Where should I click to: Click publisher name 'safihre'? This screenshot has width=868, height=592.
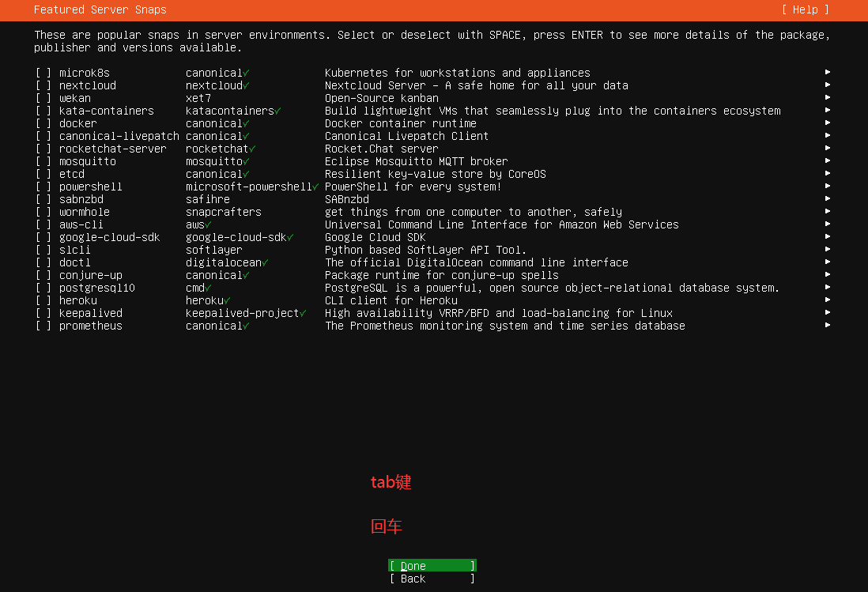tap(208, 199)
